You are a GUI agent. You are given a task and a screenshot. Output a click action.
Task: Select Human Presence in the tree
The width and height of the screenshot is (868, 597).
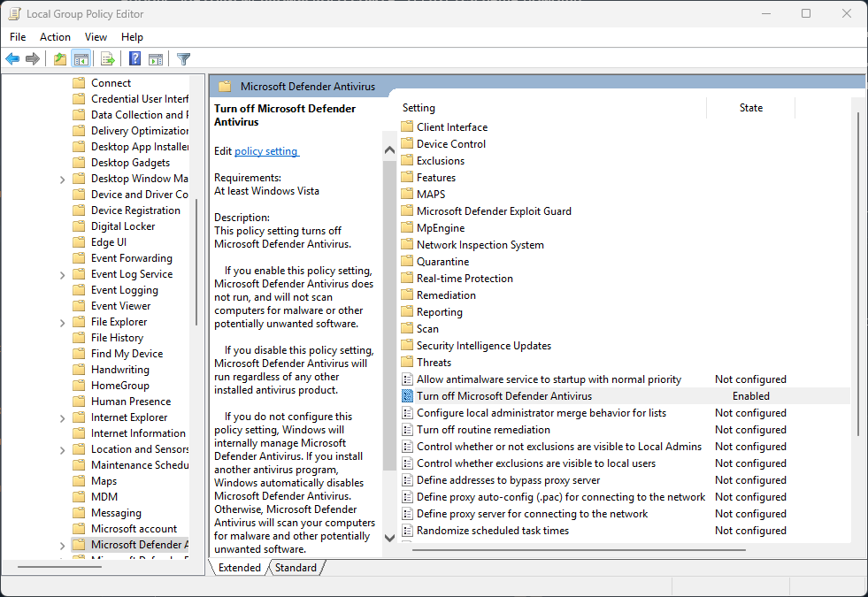131,402
